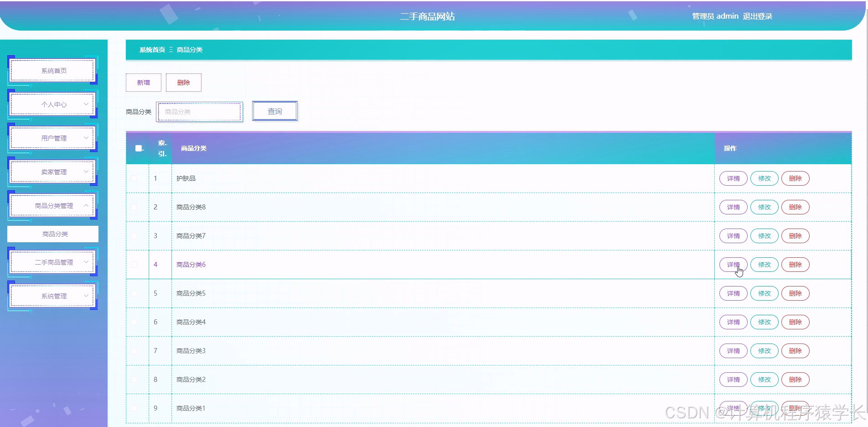The width and height of the screenshot is (868, 427).
Task: Click the 管理员 admin user label
Action: pos(715,16)
